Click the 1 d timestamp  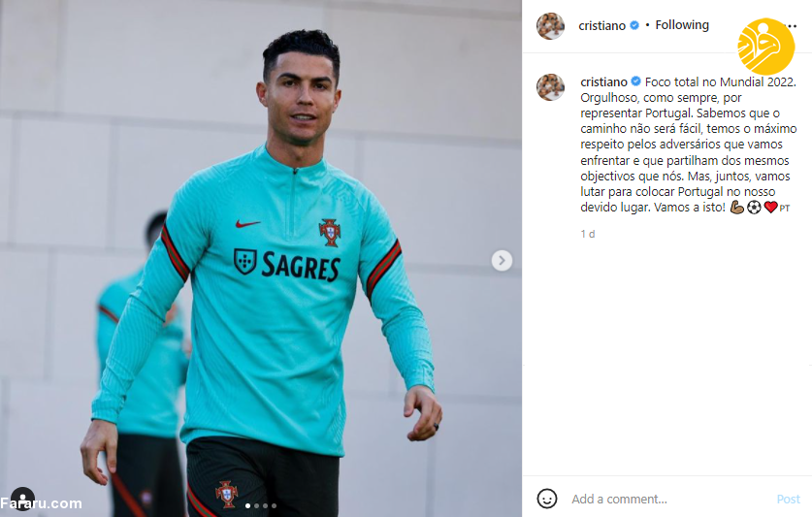pyautogui.click(x=588, y=234)
